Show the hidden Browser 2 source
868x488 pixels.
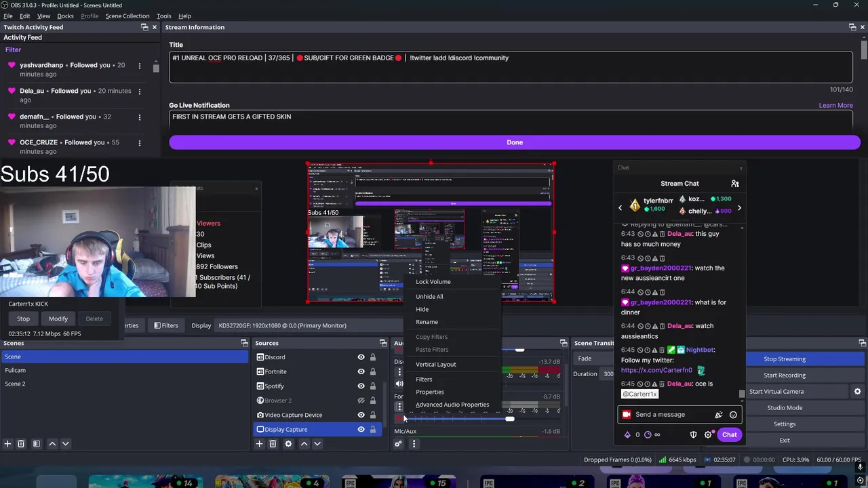[361, 401]
